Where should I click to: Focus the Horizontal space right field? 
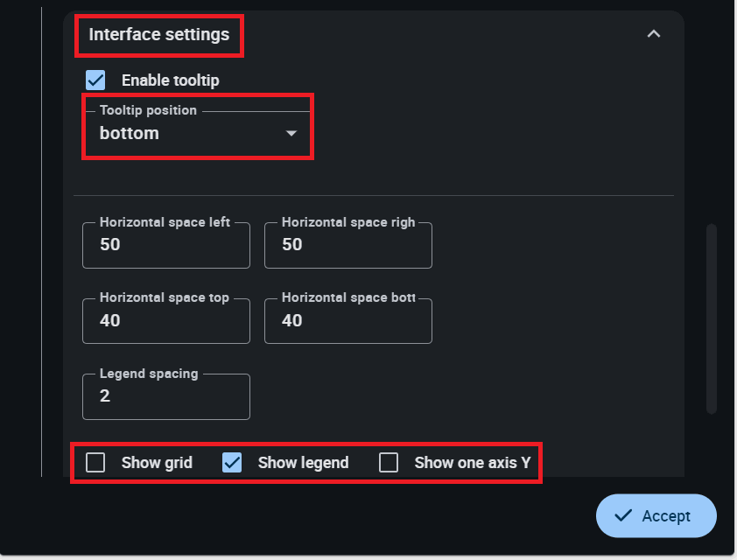tap(347, 245)
